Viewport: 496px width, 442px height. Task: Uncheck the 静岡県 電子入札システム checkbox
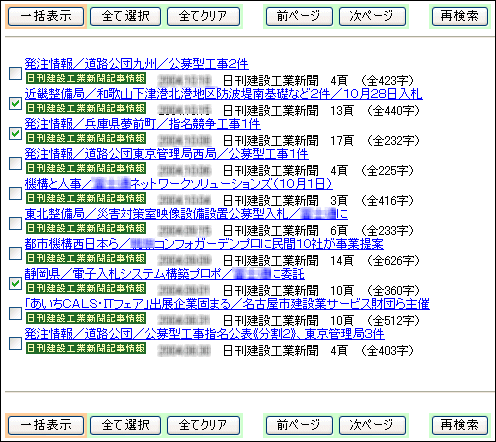pyautogui.click(x=15, y=283)
